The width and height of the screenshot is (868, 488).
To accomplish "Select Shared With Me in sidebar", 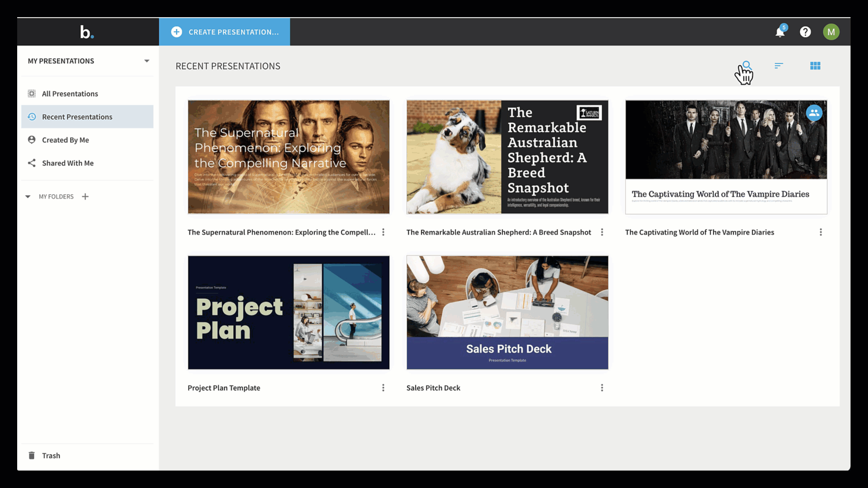I will tap(87, 163).
